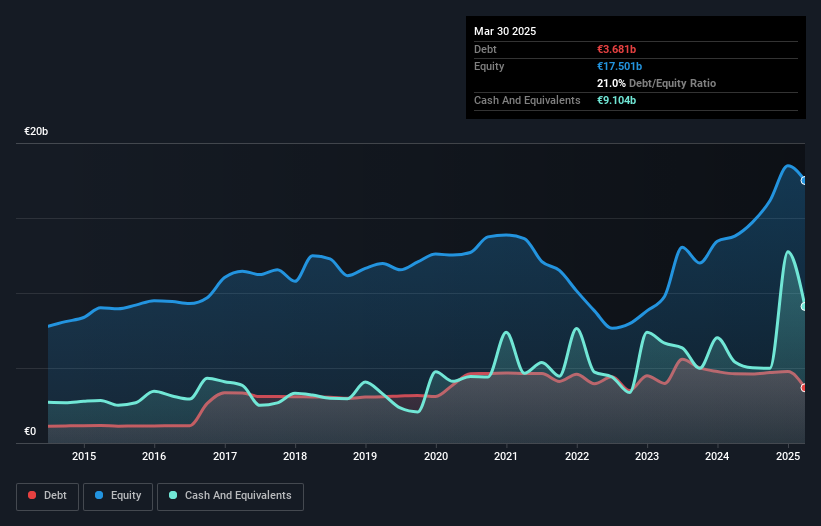
Task: Toggle Cash And Equivalents legend button
Action: 230,496
